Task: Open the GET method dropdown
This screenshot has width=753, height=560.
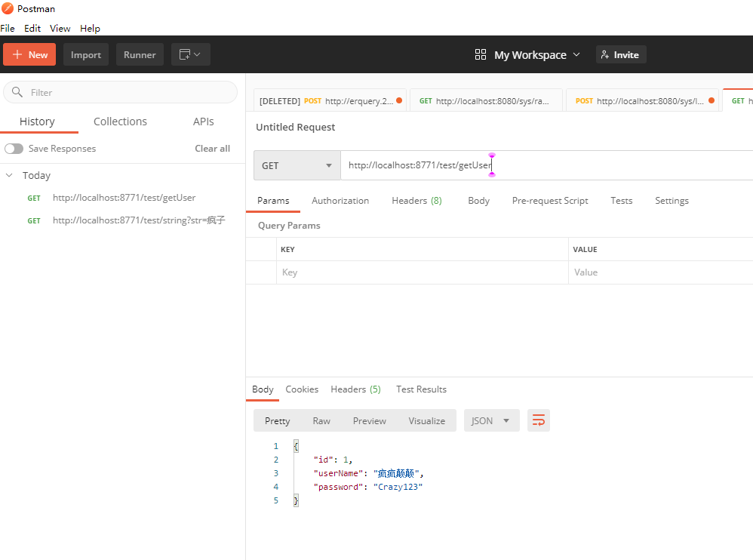Action: coord(297,166)
